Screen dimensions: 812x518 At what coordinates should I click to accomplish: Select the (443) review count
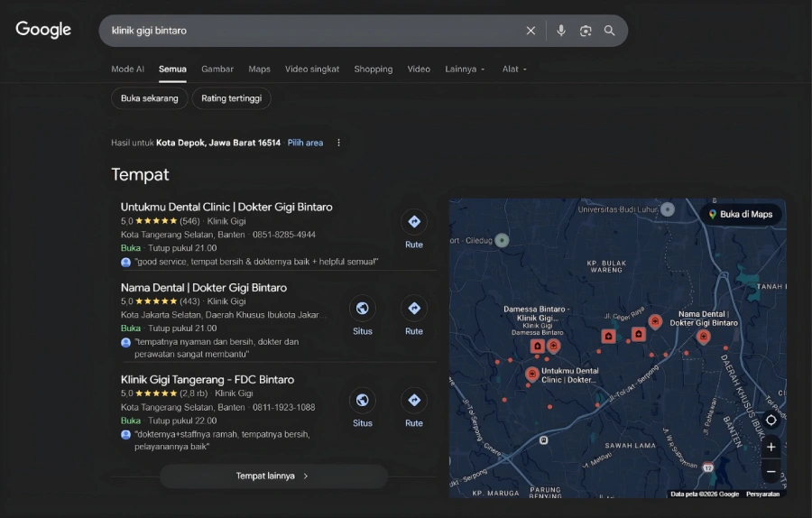pos(189,301)
